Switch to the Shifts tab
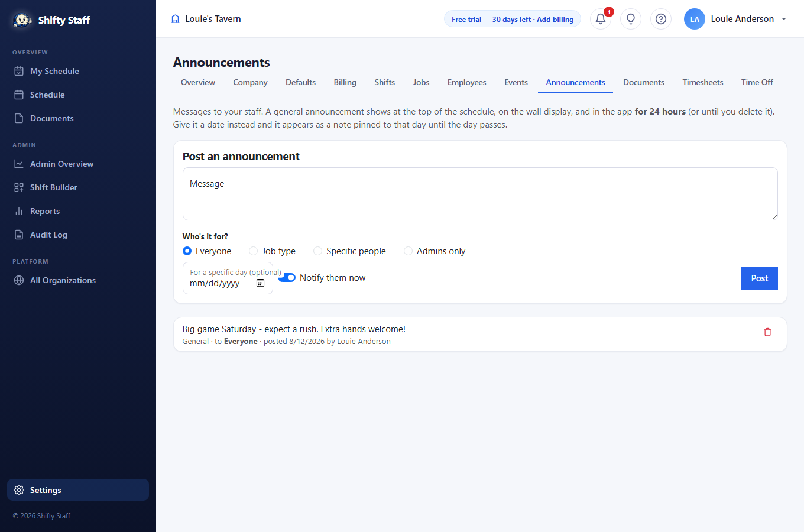The width and height of the screenshot is (804, 532). point(384,82)
